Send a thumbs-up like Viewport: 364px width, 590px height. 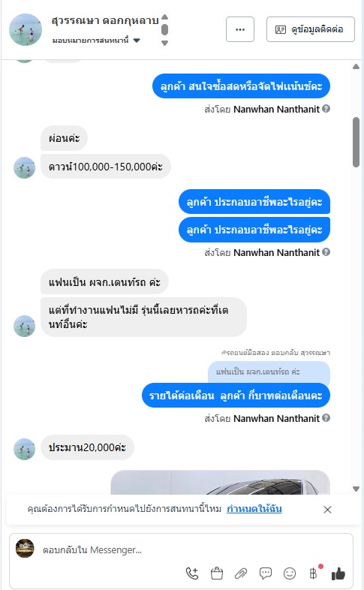click(338, 573)
